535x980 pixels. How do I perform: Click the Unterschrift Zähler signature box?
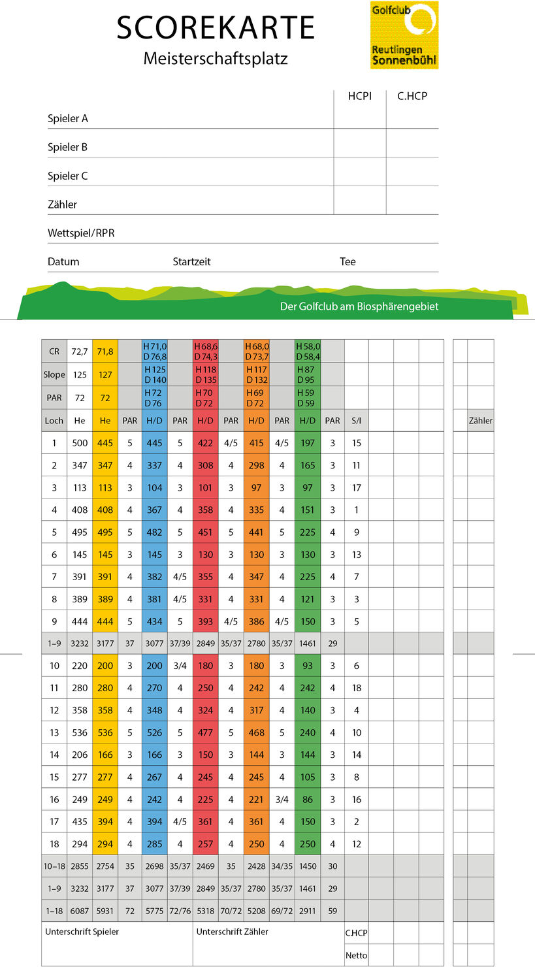(x=268, y=944)
